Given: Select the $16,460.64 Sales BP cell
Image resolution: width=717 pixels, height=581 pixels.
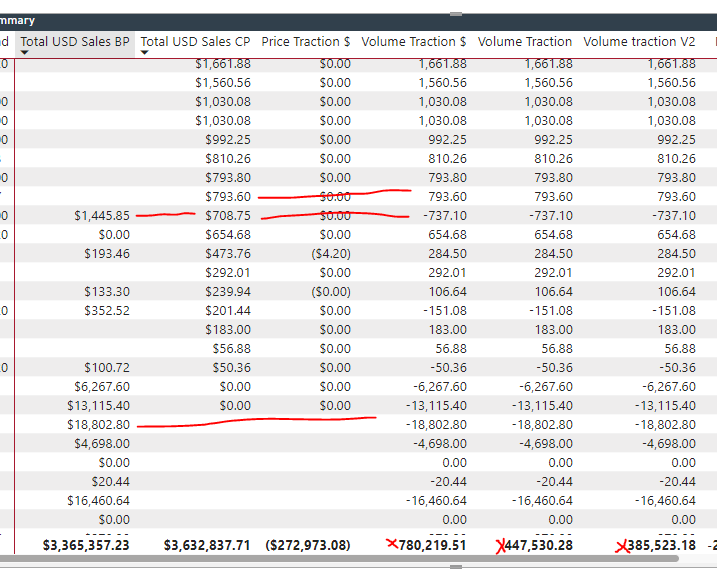Looking at the screenshot, I should click(98, 501).
